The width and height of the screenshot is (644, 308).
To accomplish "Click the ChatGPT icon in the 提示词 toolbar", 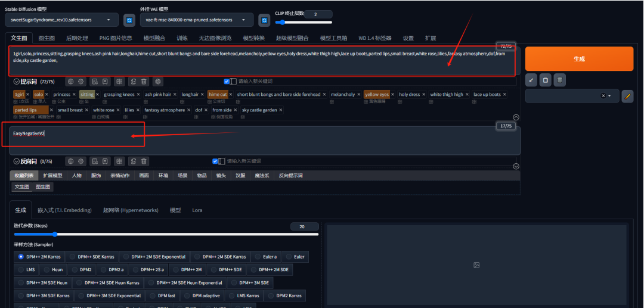I will (158, 81).
